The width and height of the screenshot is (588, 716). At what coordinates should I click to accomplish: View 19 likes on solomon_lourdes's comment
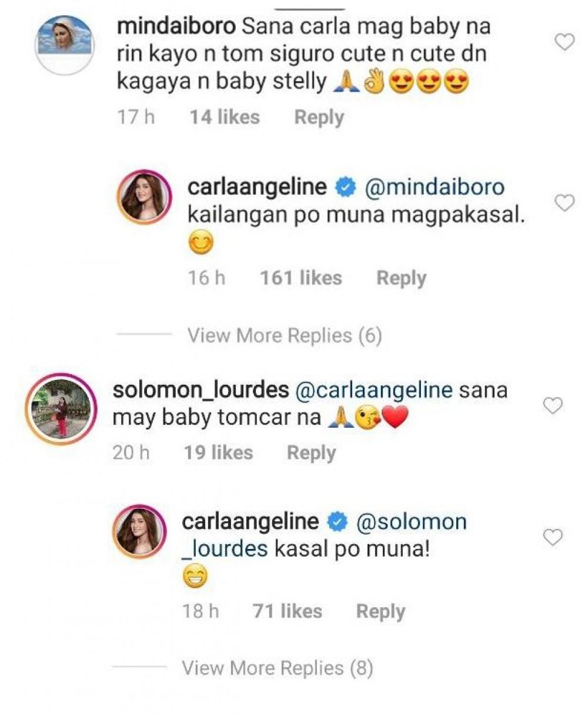[x=218, y=452]
